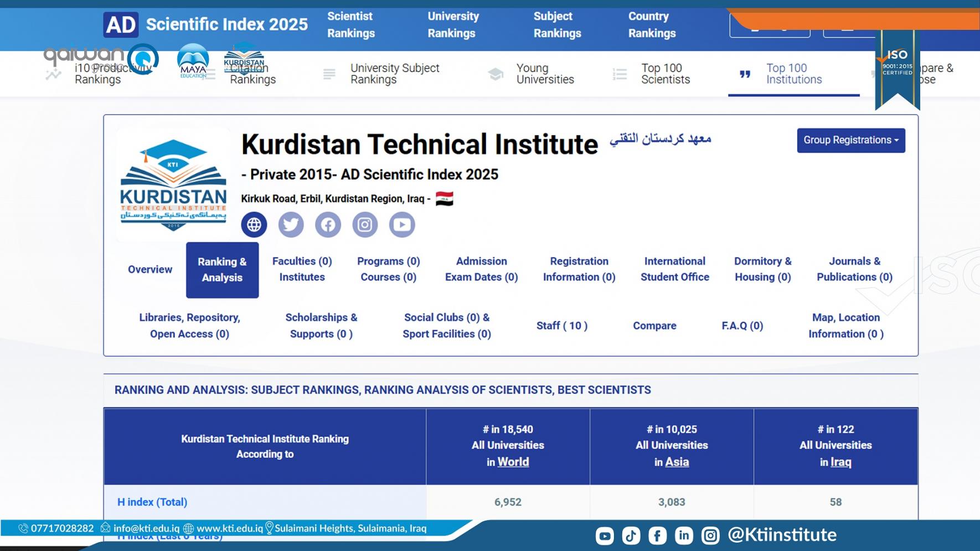Open Faculties (0) Institutes tab
980x551 pixels.
coord(302,269)
